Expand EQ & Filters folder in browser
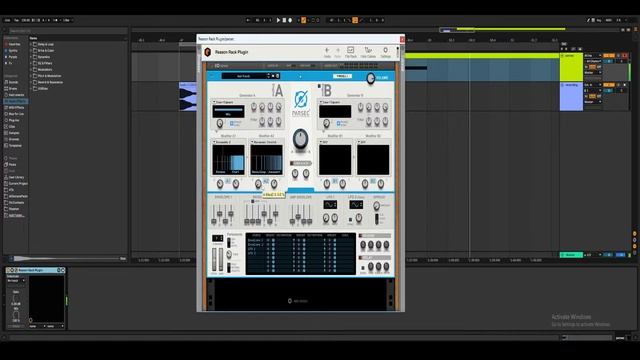 pyautogui.click(x=31, y=63)
